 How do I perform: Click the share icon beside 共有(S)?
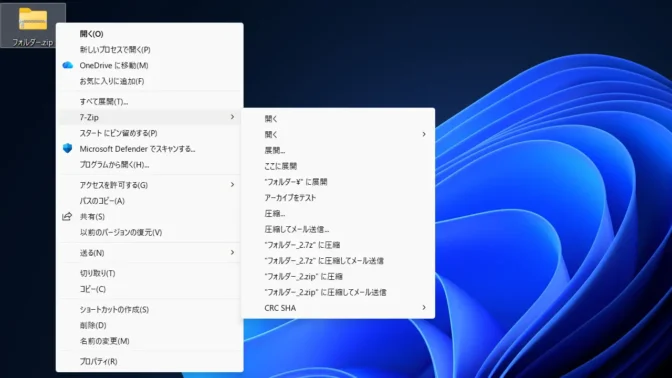[67, 216]
